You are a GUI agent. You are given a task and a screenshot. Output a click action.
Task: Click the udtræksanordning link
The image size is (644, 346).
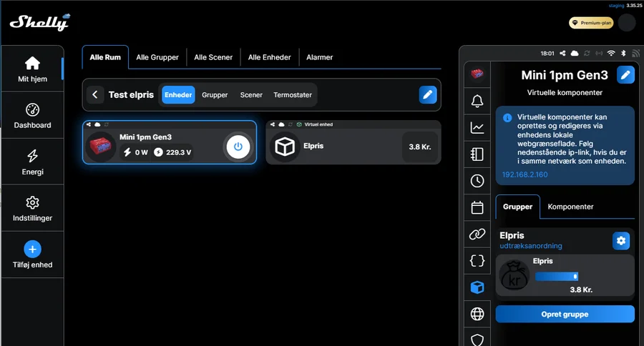[x=531, y=246]
